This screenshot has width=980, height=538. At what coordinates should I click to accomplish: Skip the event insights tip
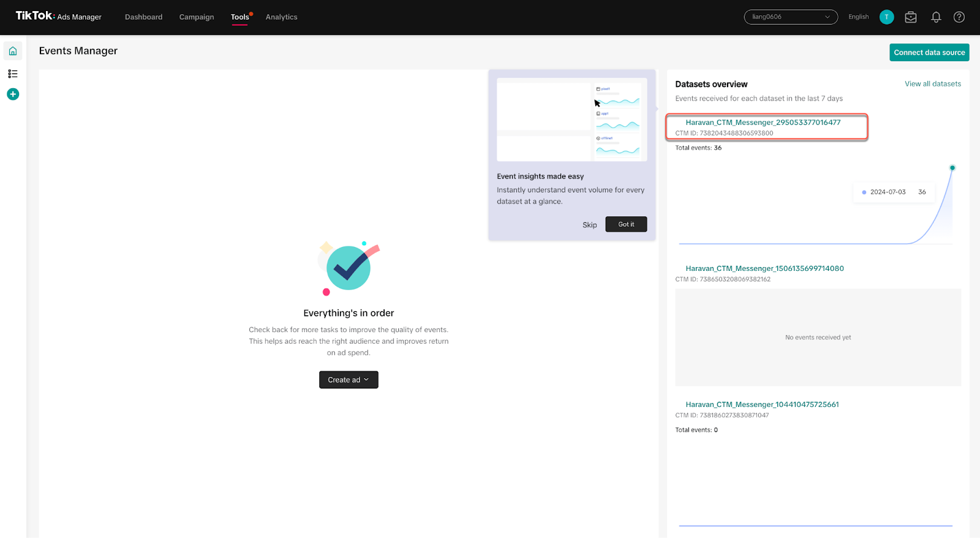(x=590, y=225)
